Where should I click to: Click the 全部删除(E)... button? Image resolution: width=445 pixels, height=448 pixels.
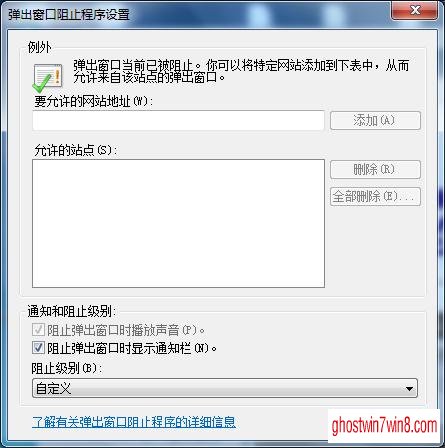point(375,197)
